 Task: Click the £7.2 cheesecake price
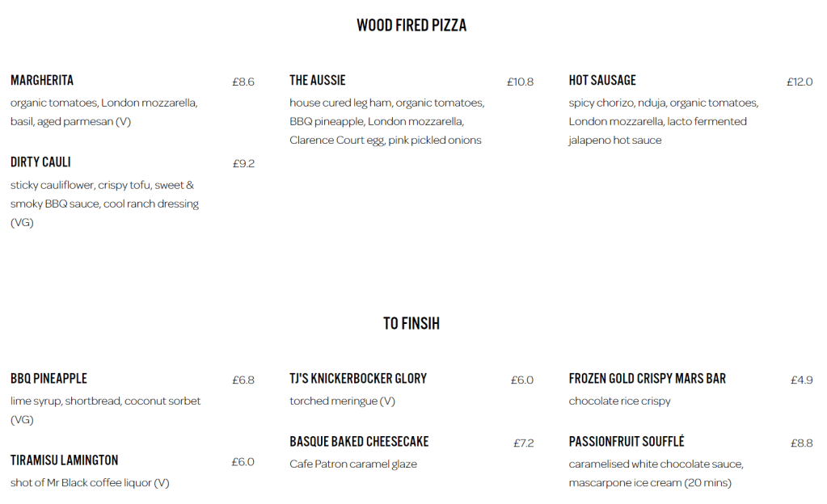coord(523,443)
